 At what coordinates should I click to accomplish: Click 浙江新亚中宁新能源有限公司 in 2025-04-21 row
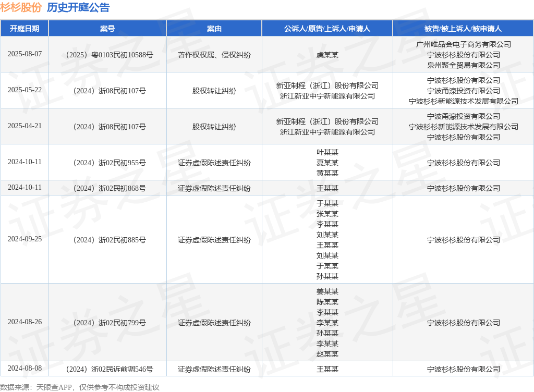tap(327, 132)
